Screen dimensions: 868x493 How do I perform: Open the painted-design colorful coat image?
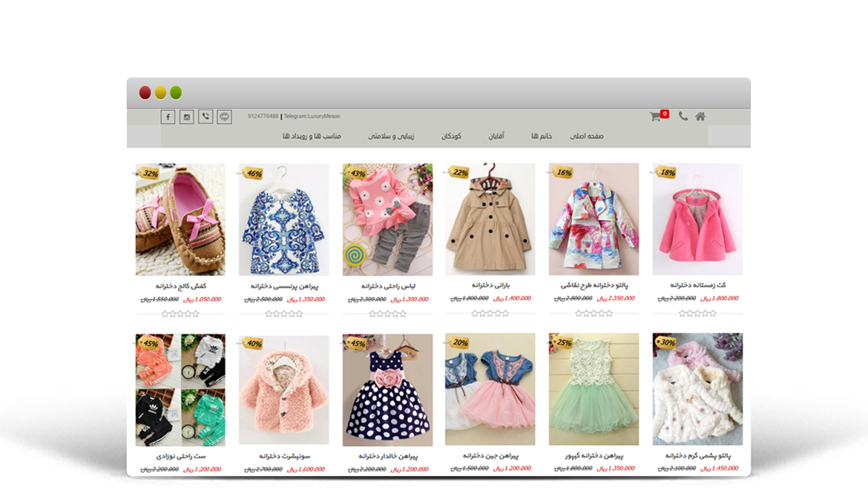[x=594, y=219]
